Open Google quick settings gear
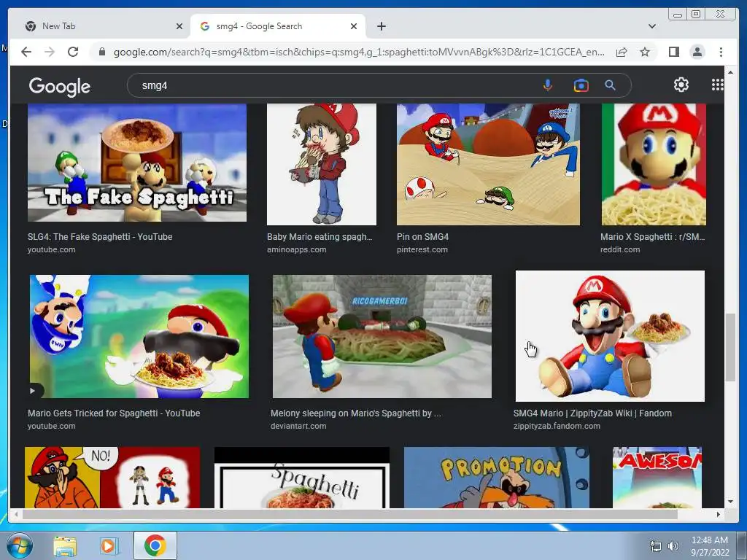Screen dimensions: 747x560 click(681, 85)
